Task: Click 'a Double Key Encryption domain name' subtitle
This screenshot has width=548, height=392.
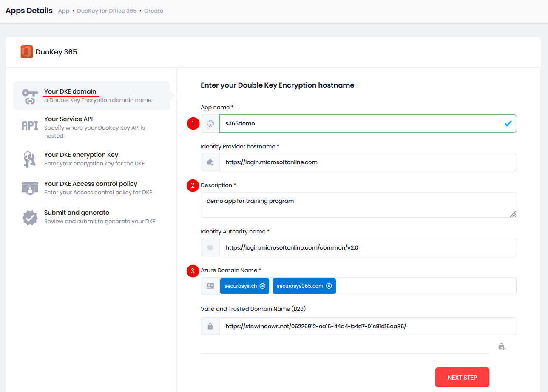Action: coord(98,100)
